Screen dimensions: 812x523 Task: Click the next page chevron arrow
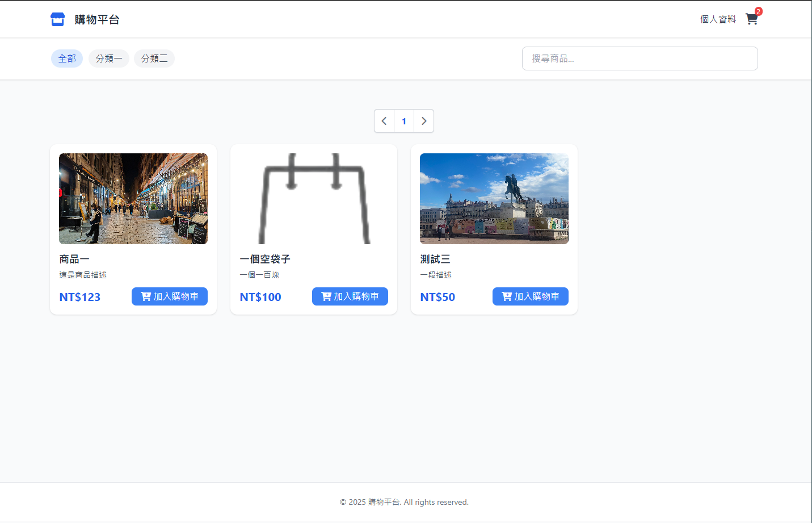(424, 121)
